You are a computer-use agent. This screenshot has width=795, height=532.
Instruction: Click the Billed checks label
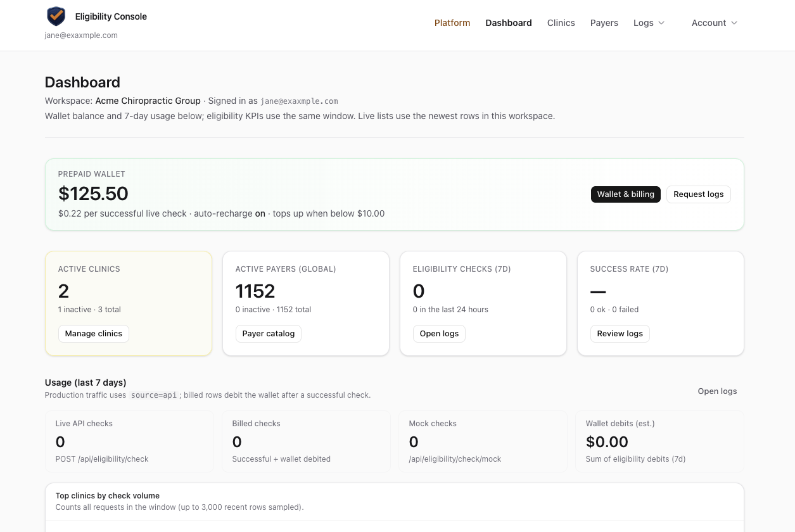tap(257, 424)
